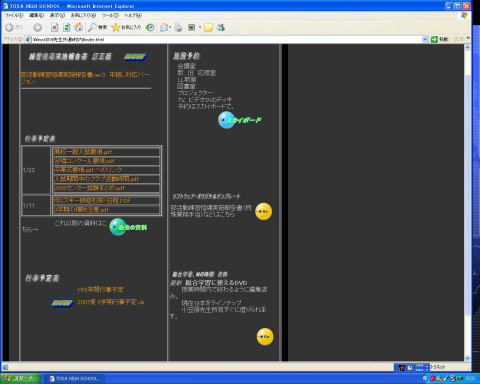Open the Favorites star button
The width and height of the screenshot is (480, 384).
tap(126, 28)
